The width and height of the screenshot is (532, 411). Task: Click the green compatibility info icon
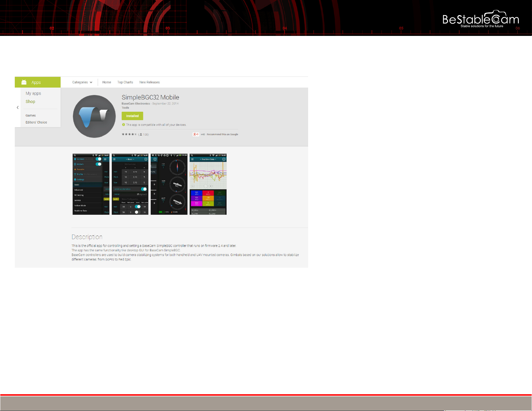pyautogui.click(x=124, y=125)
